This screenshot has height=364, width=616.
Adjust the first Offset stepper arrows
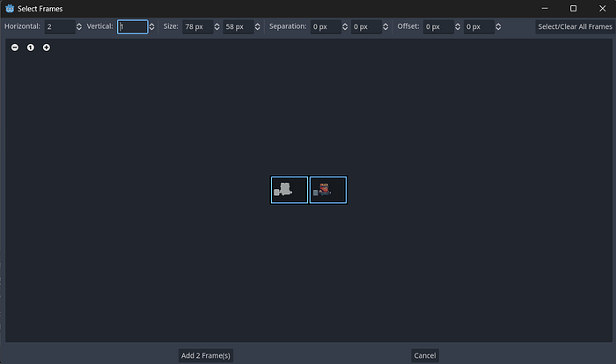(x=458, y=26)
